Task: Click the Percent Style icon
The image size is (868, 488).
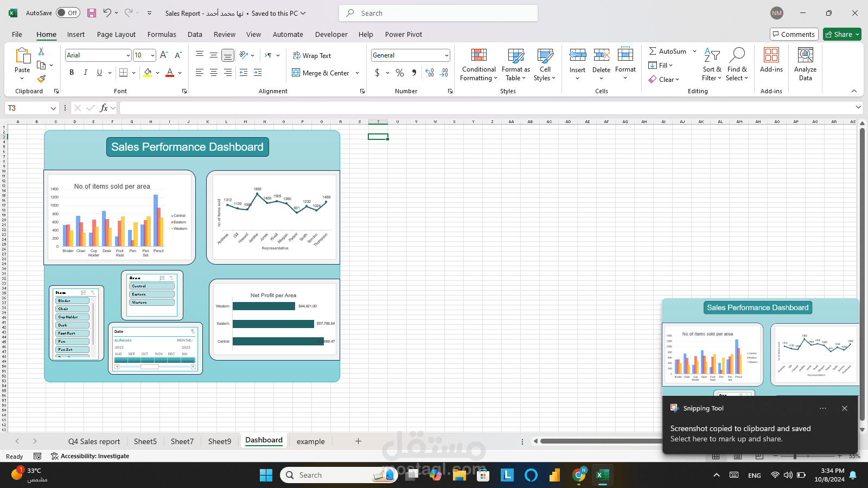Action: click(x=400, y=73)
